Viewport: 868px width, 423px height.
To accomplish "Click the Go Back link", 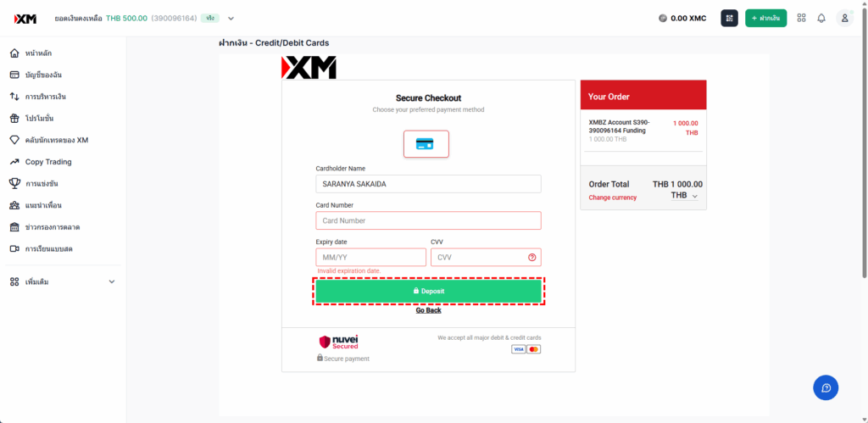I will 428,310.
